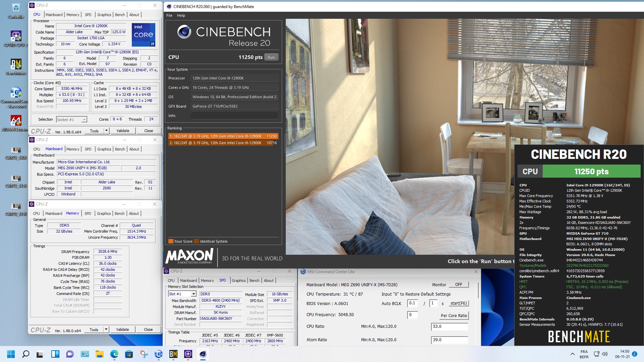Click the language indicator FRA BEFR

click(584, 354)
